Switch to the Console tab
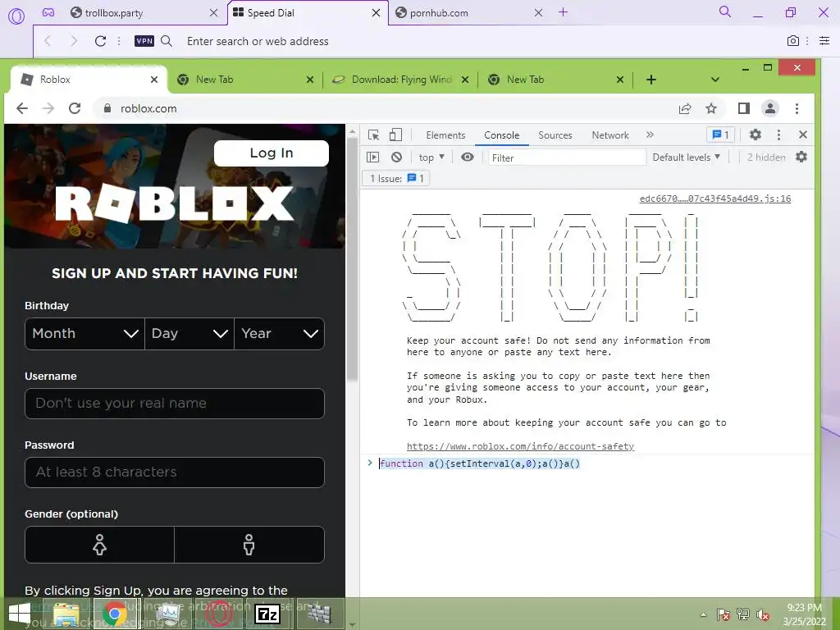The width and height of the screenshot is (840, 630). [x=501, y=135]
